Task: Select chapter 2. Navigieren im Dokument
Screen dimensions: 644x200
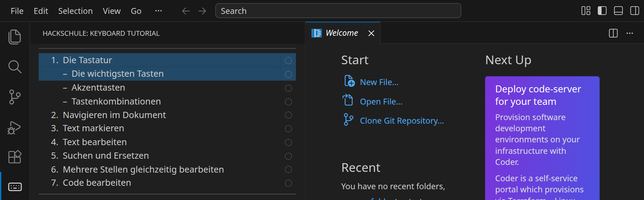Action: tap(167, 115)
